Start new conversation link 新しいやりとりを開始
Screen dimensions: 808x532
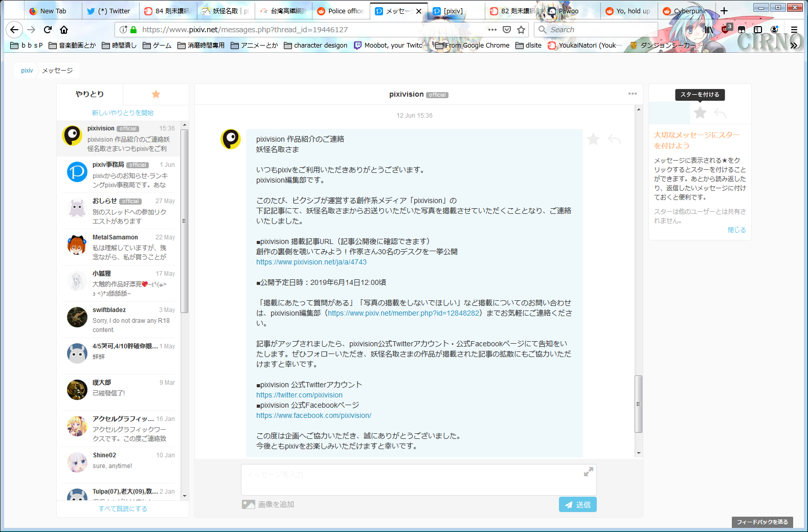[123, 113]
